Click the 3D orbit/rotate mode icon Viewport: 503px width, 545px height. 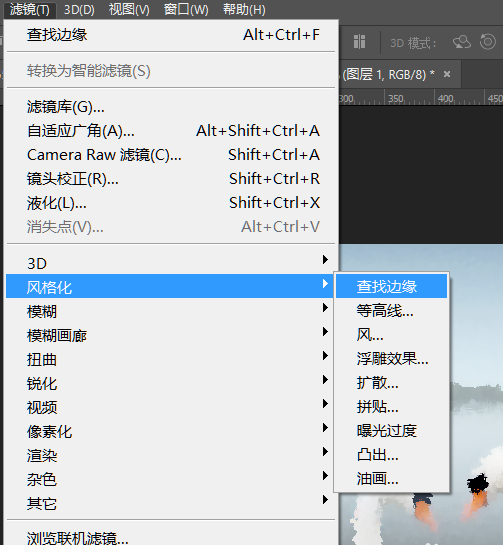point(462,42)
